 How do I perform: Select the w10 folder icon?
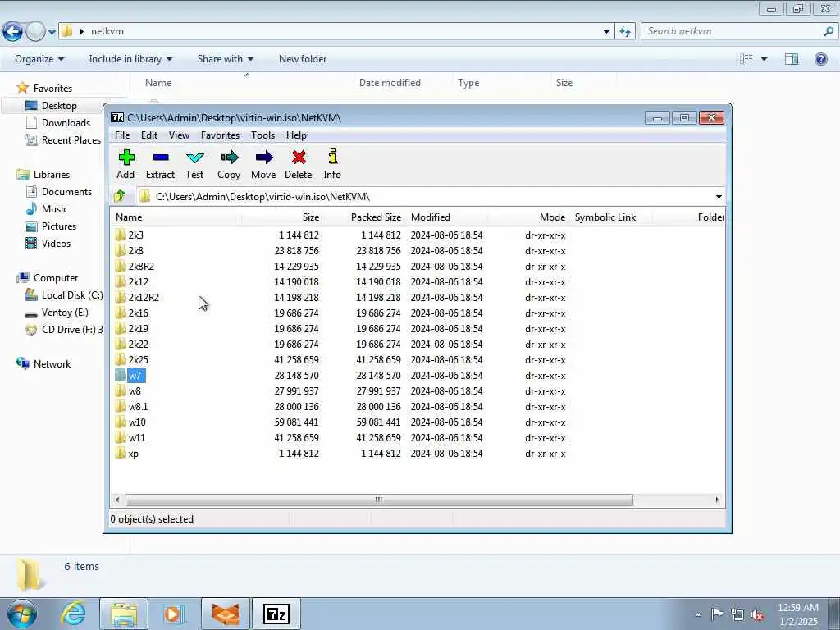point(120,422)
